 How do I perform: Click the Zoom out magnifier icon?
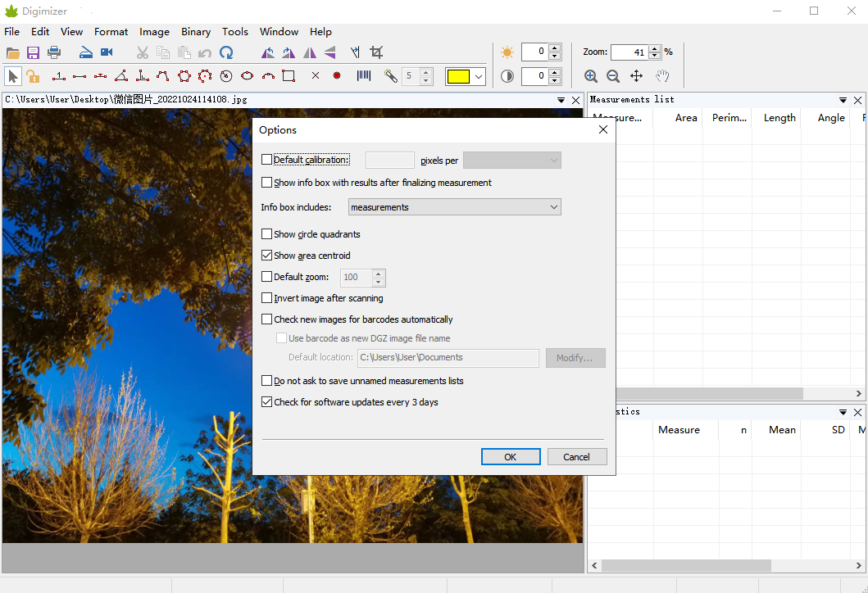(613, 76)
